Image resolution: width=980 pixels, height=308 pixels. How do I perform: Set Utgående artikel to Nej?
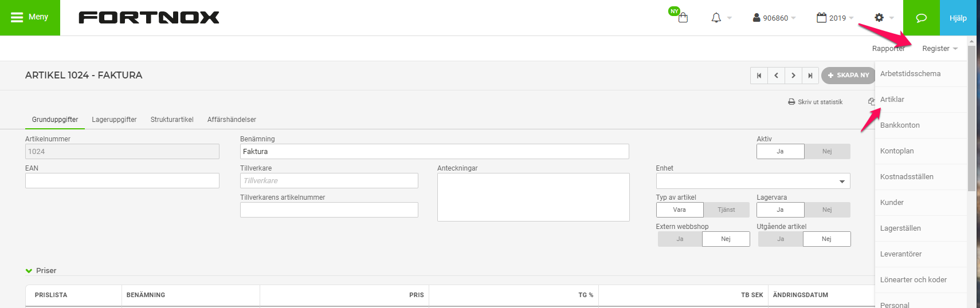point(826,239)
